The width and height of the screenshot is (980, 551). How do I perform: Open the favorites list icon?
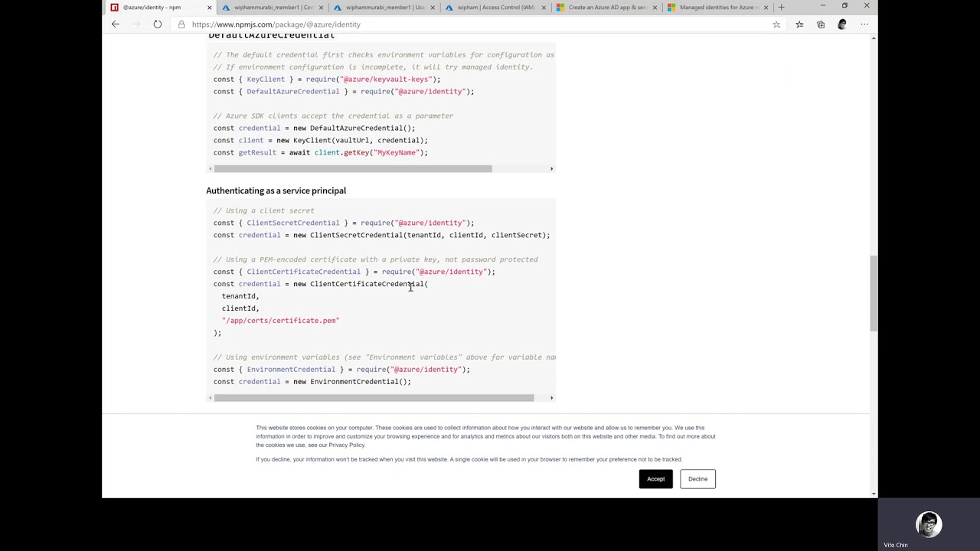(x=799, y=24)
